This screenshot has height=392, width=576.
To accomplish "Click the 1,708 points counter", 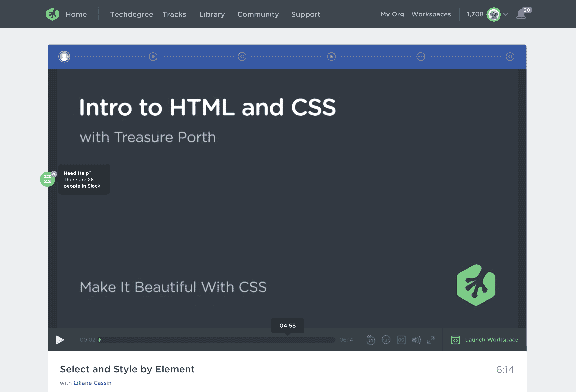I will coord(475,14).
